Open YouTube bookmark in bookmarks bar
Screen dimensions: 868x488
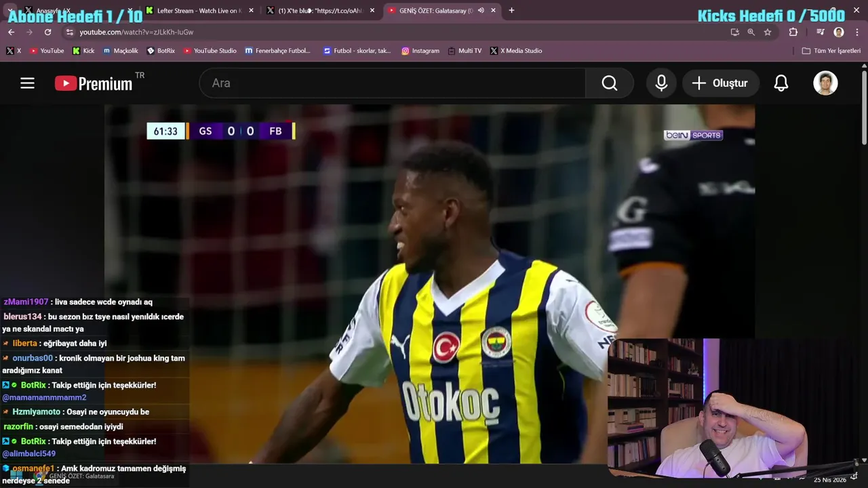[x=46, y=51]
